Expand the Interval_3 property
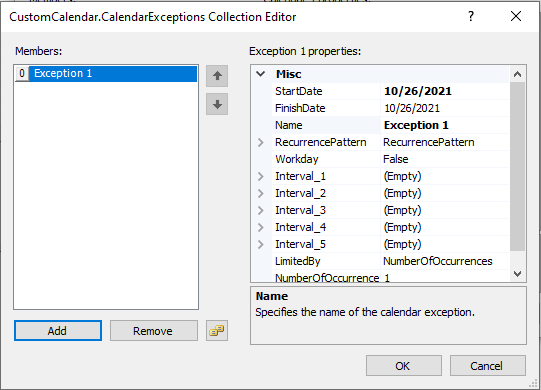This screenshot has width=541, height=390. click(x=261, y=210)
